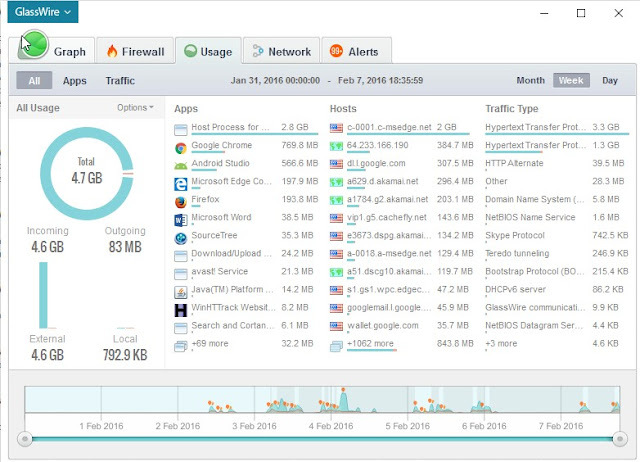The image size is (640, 462).
Task: Switch time range to Day
Action: 609,80
